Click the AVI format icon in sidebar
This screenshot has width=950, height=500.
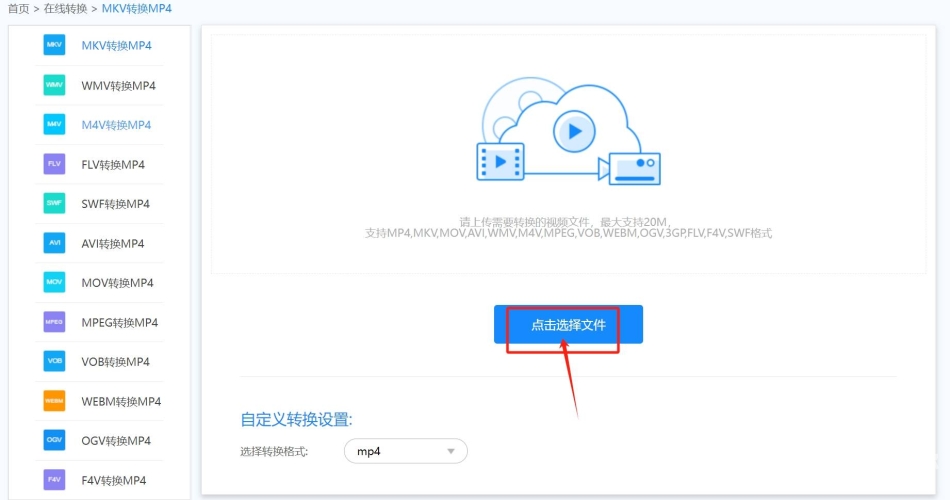(x=54, y=243)
